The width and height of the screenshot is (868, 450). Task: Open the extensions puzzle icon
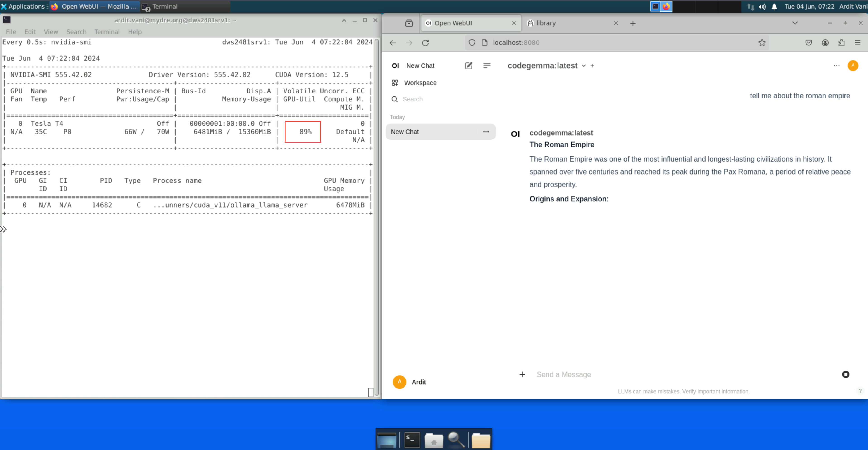point(841,43)
